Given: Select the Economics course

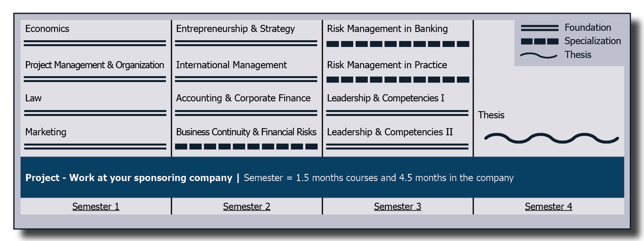Looking at the screenshot, I should (47, 29).
